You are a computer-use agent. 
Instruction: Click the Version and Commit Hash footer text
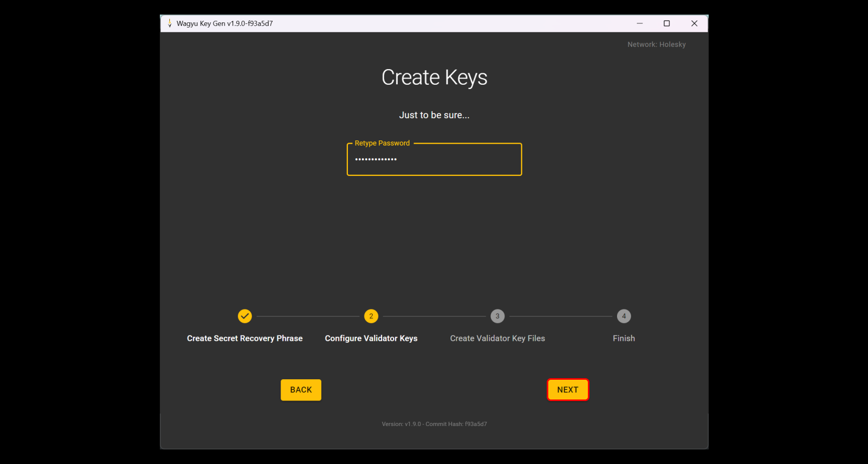[434, 424]
